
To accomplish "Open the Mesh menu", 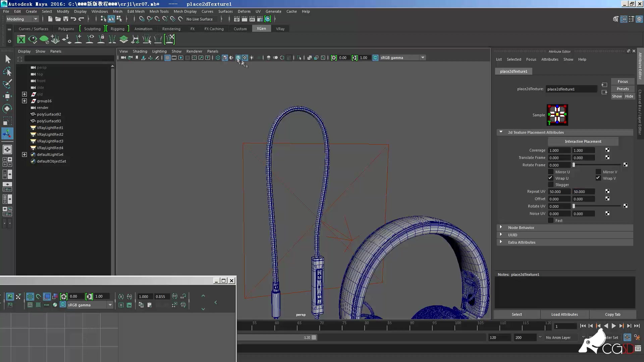I will (x=118, y=11).
